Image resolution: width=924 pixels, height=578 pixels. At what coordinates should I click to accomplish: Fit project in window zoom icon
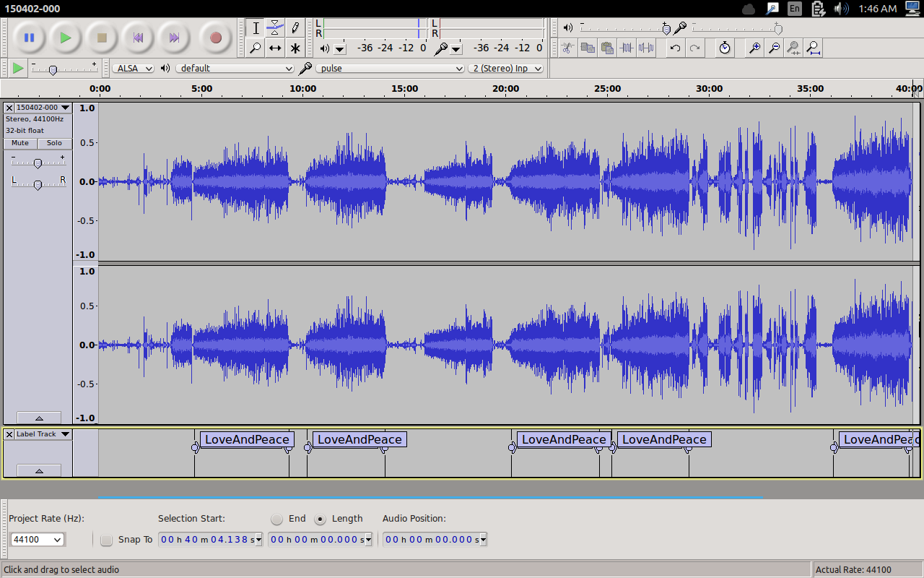click(813, 48)
